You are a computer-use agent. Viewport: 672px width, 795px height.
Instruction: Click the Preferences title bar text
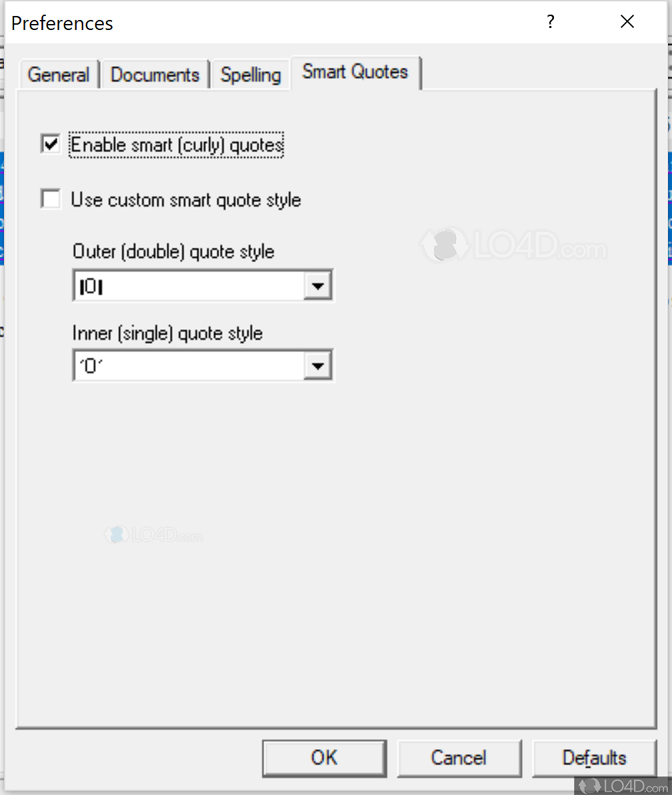tap(63, 23)
